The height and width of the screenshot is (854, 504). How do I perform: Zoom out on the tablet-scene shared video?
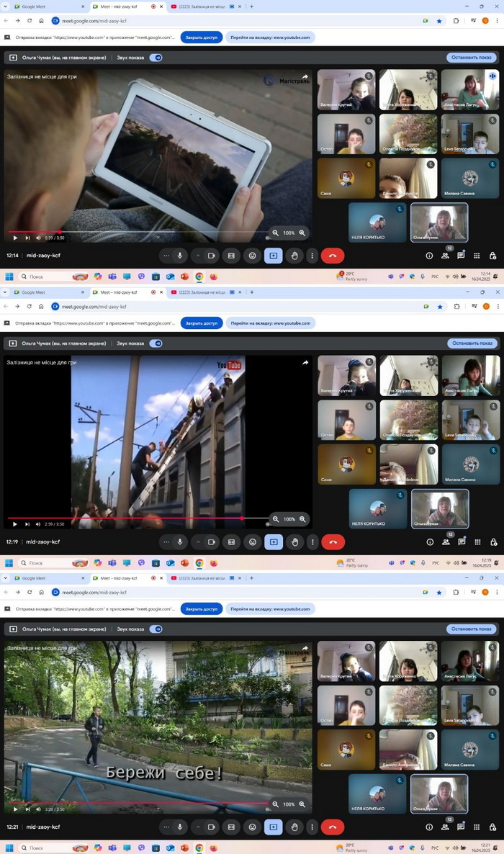[276, 233]
